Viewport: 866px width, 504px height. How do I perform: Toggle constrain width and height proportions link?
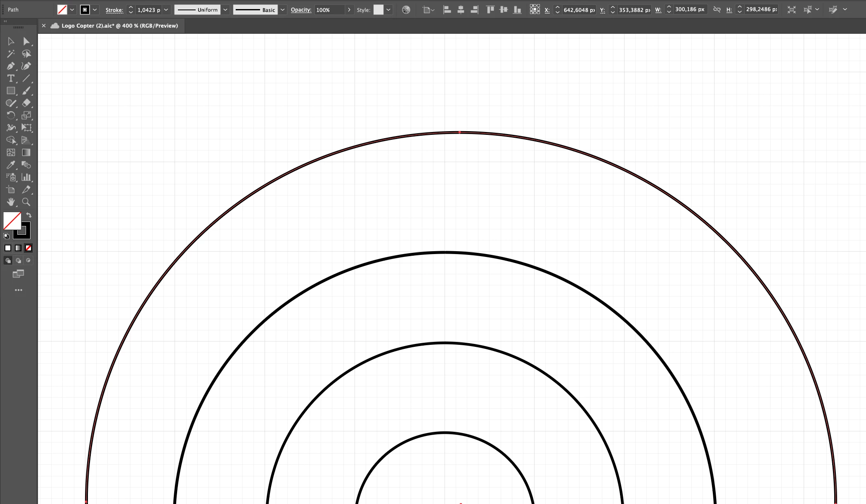[717, 10]
